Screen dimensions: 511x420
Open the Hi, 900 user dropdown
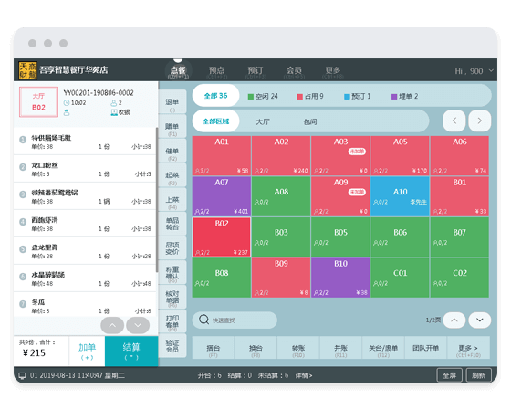474,71
